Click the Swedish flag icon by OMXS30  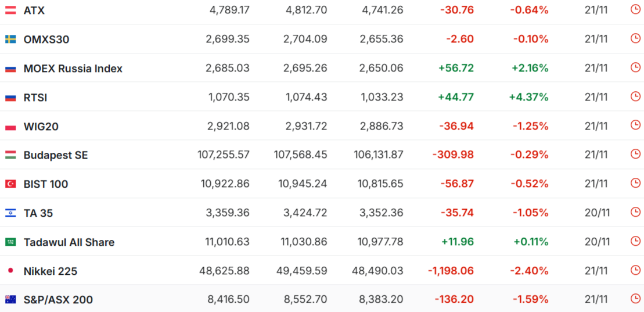[x=10, y=39]
